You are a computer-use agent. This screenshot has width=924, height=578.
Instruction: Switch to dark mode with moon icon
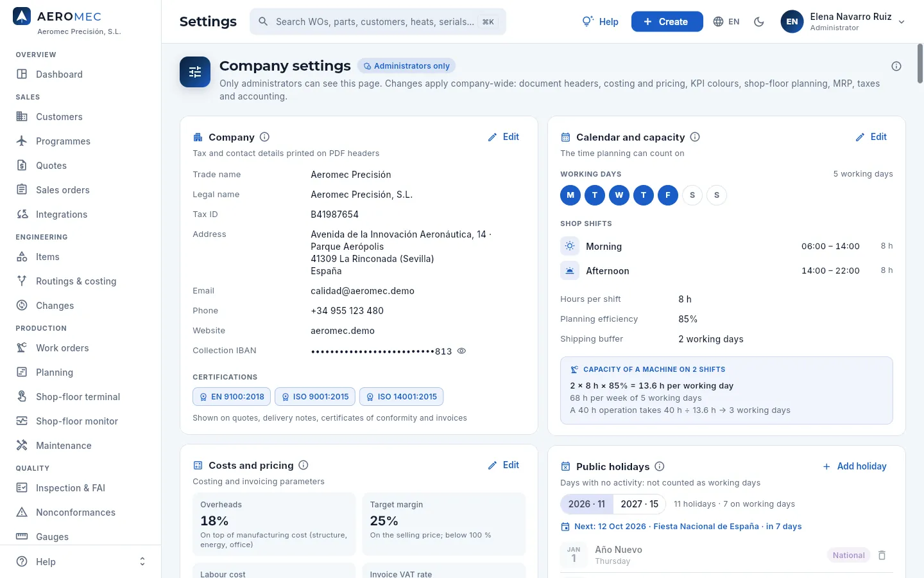[x=759, y=22]
